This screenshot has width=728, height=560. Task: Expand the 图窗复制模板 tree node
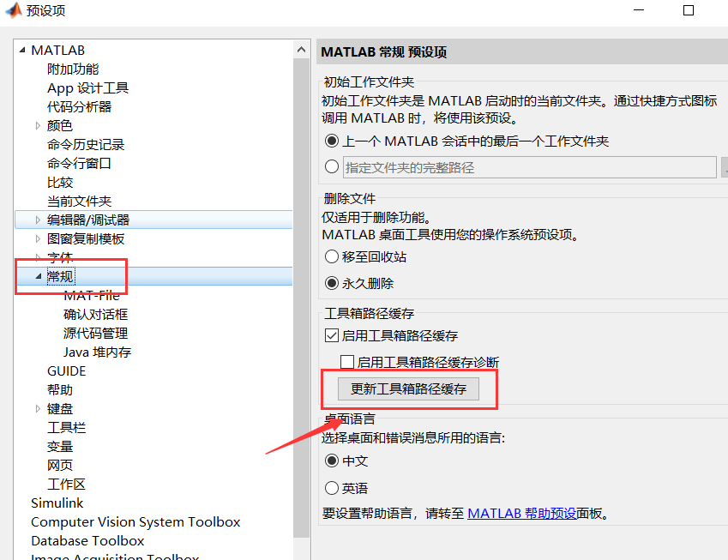coord(38,238)
